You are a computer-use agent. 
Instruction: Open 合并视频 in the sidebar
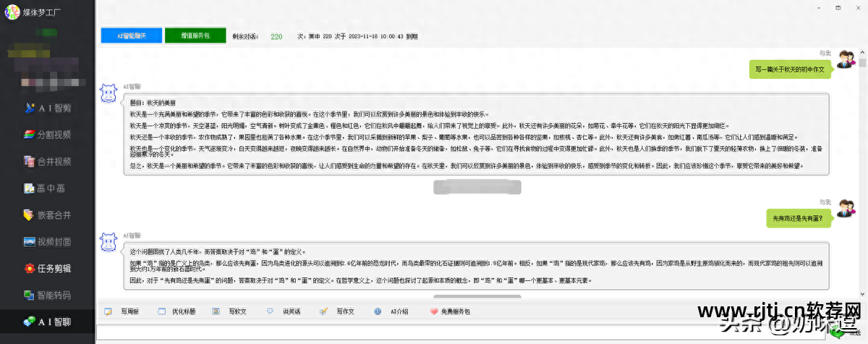[x=47, y=161]
